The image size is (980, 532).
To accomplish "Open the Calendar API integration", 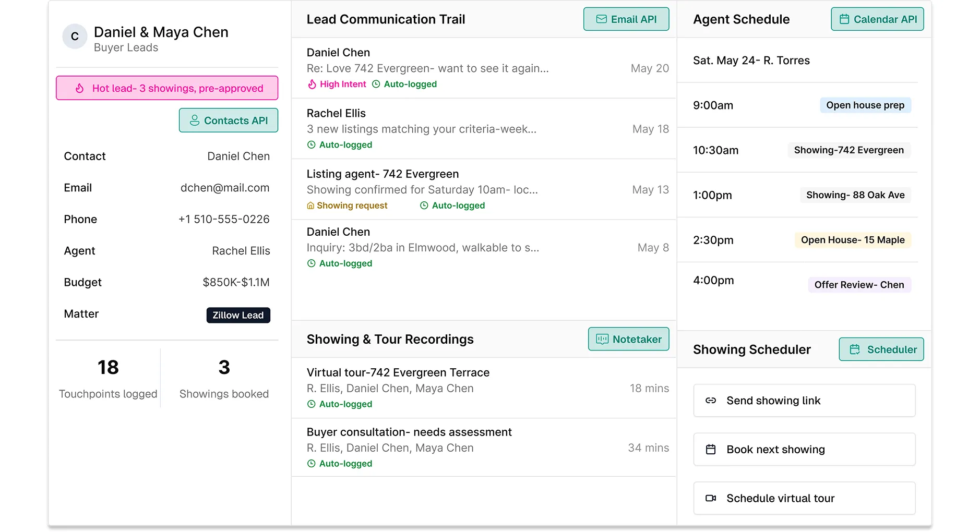I will 877,19.
